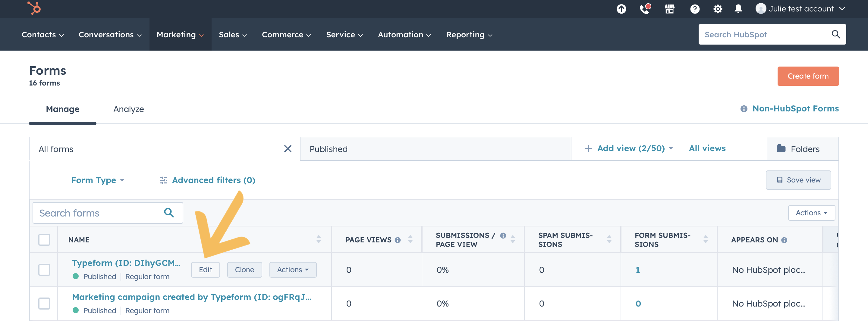
Task: Open the table Actions dropdown above the table
Action: (811, 213)
